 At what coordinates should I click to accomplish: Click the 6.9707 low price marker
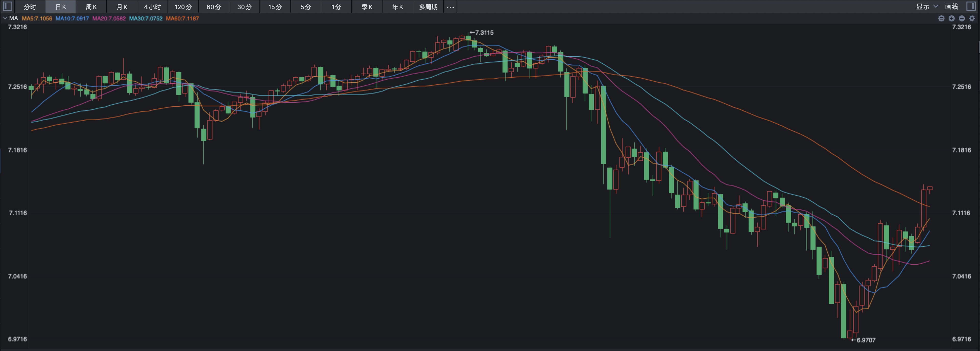(864, 340)
